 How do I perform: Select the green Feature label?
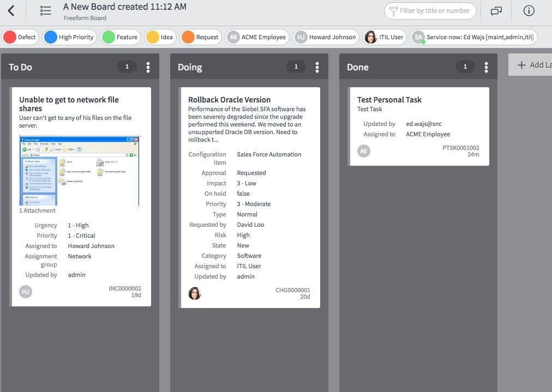[x=121, y=37]
